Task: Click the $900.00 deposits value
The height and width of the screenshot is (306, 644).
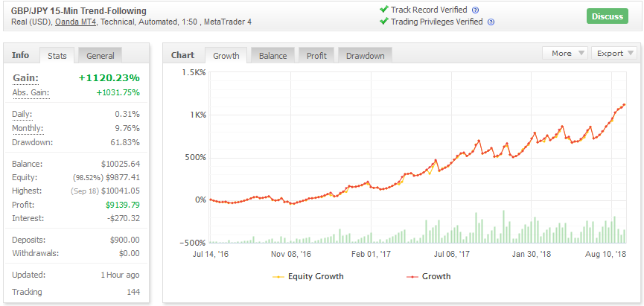Action: pos(125,240)
